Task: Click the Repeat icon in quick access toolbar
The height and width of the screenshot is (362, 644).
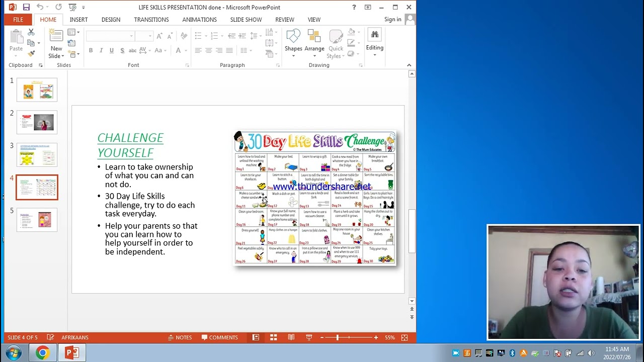Action: pyautogui.click(x=58, y=7)
